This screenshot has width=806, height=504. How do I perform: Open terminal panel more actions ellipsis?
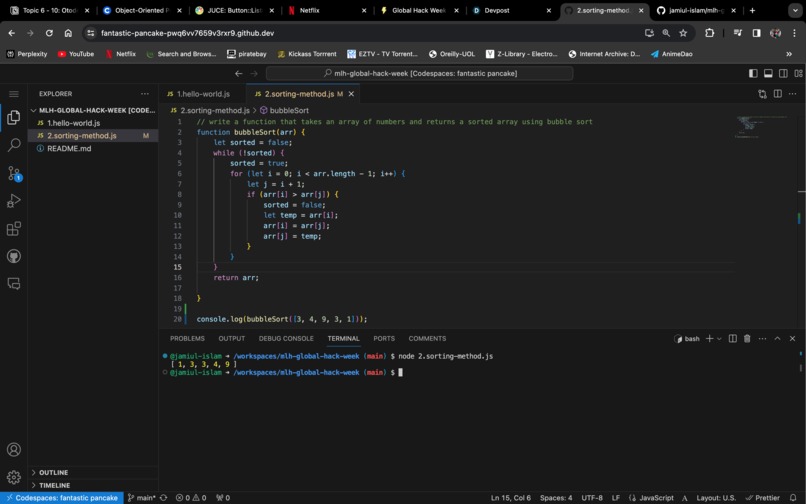762,338
